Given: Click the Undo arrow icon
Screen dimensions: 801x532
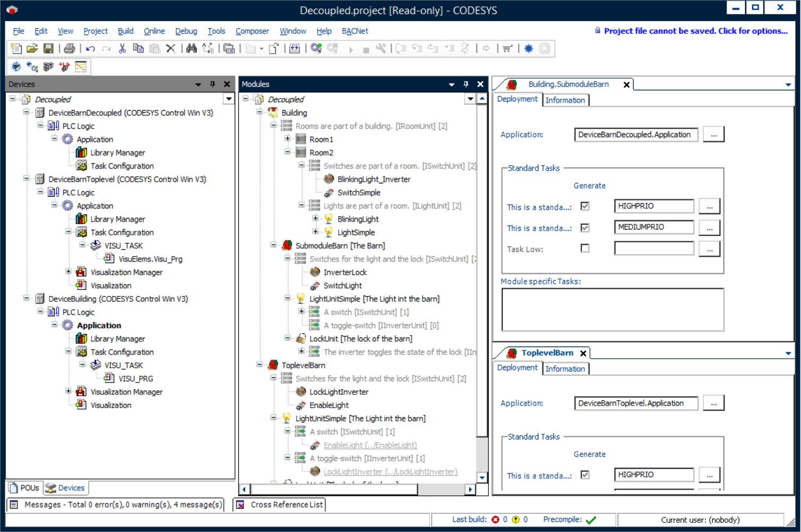Looking at the screenshot, I should (x=90, y=49).
